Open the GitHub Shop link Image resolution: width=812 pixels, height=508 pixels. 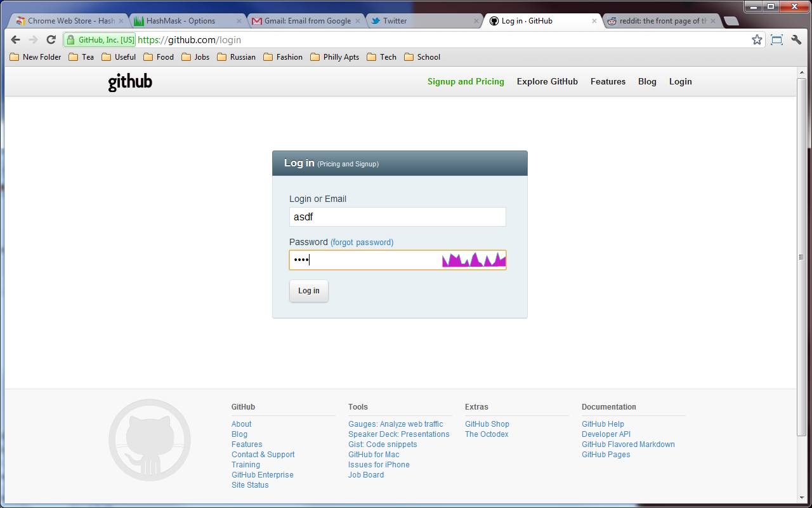click(487, 424)
